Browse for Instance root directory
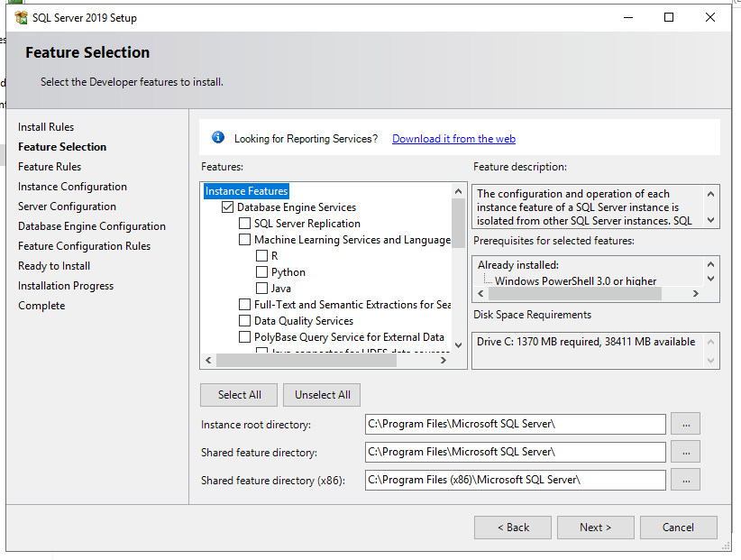Screen dimensions: 741x560 point(686,424)
